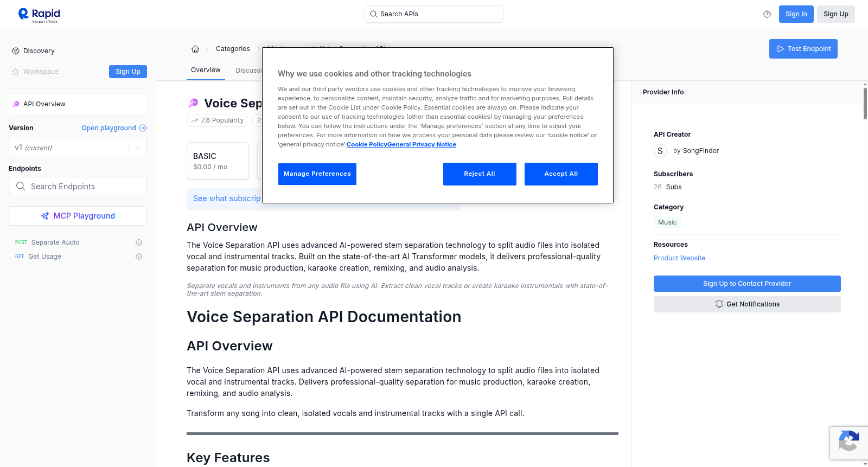Click the Music category tag
This screenshot has width=868, height=467.
[667, 222]
